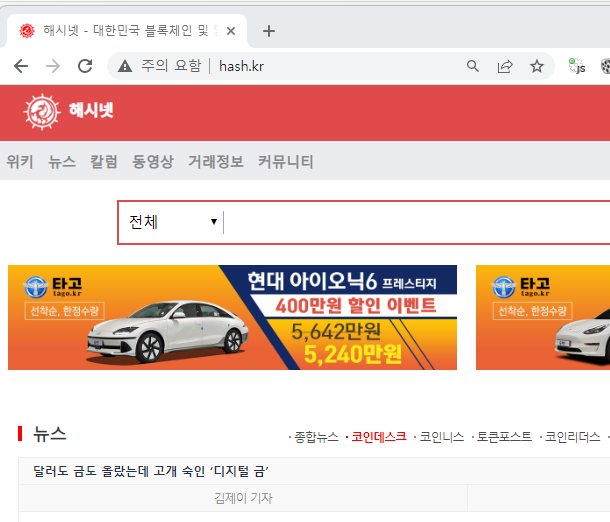Select the 토큰포스트 news source
This screenshot has height=522, width=610.
click(x=504, y=437)
